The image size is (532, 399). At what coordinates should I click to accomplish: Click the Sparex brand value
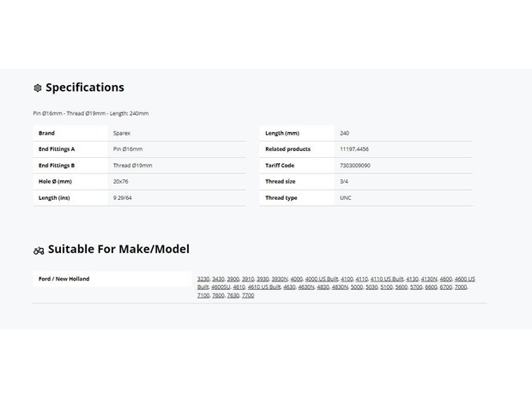point(122,133)
